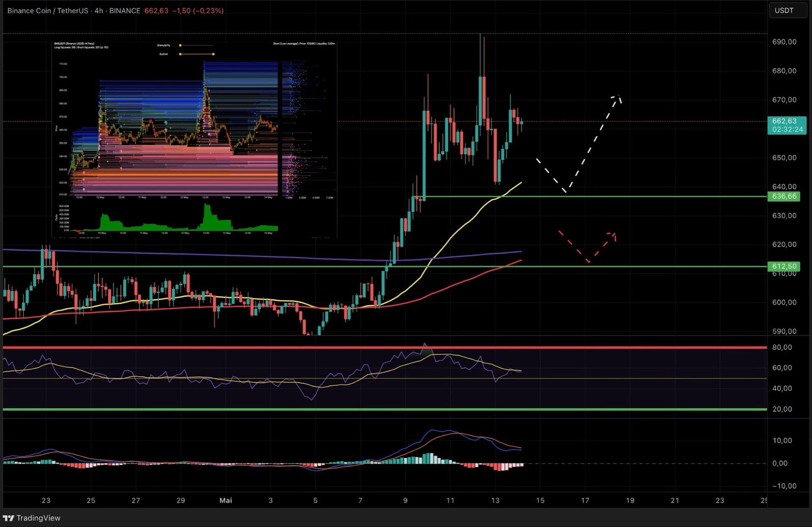Click the 29 date label on time axis
The height and width of the screenshot is (527, 812).
pos(181,500)
